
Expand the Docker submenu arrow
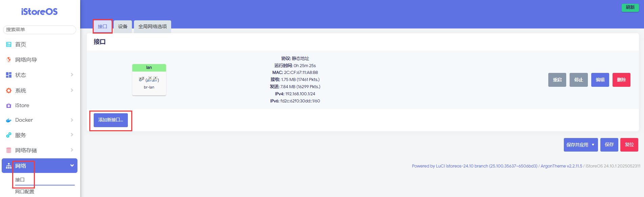(72, 120)
